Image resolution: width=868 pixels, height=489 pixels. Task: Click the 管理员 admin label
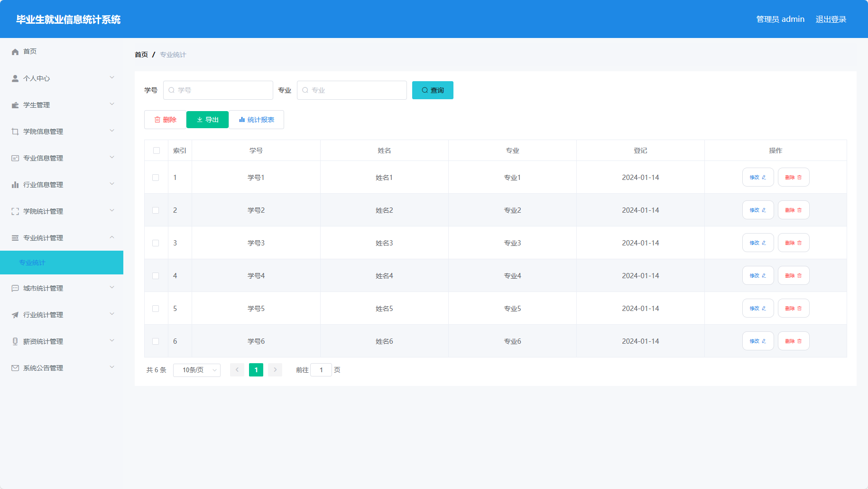point(780,19)
